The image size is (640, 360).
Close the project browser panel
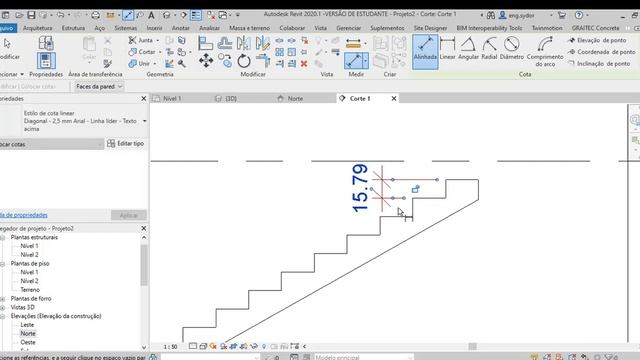coord(144,229)
